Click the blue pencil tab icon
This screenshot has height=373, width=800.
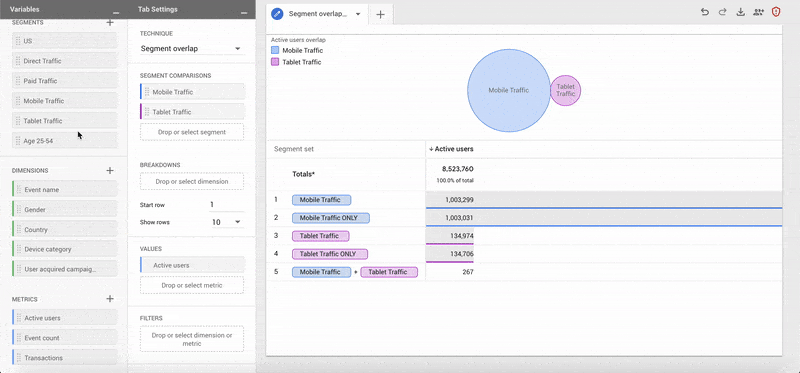(x=277, y=14)
